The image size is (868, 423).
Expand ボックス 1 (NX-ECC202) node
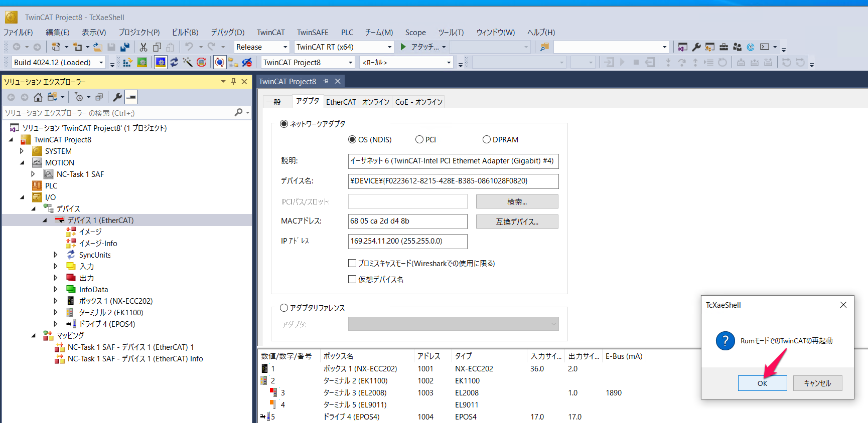pyautogui.click(x=56, y=301)
